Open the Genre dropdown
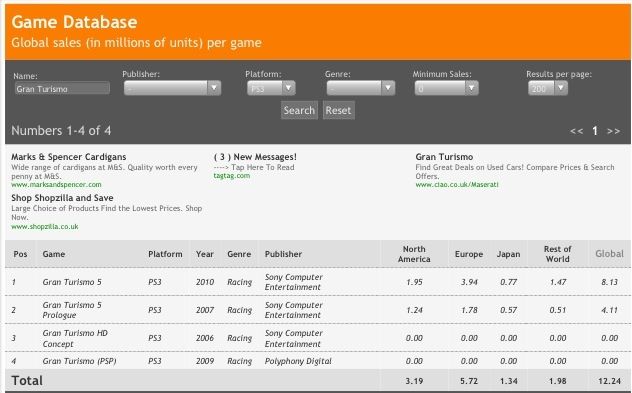The height and width of the screenshot is (393, 632). click(x=361, y=88)
